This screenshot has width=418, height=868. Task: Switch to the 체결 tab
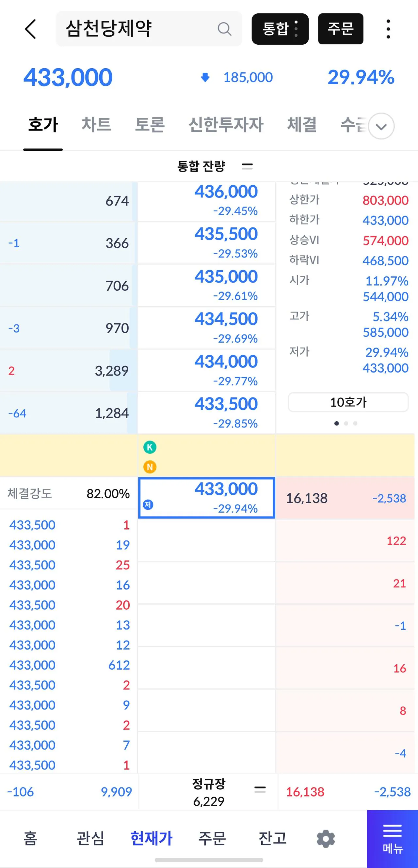tap(301, 125)
